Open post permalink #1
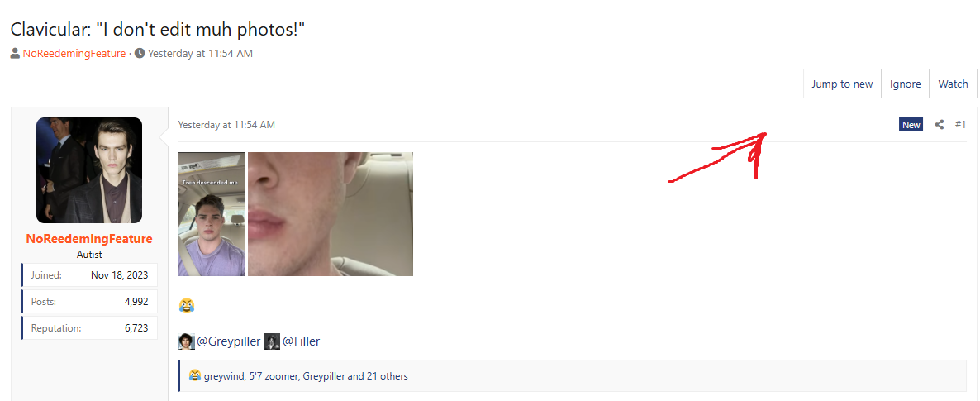The width and height of the screenshot is (980, 401). (x=960, y=125)
